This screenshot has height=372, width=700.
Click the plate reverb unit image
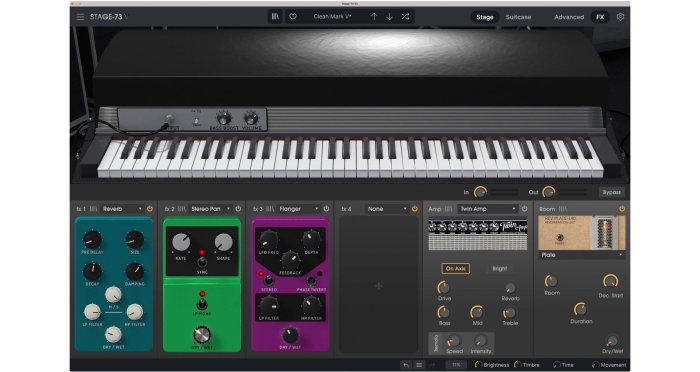582,233
